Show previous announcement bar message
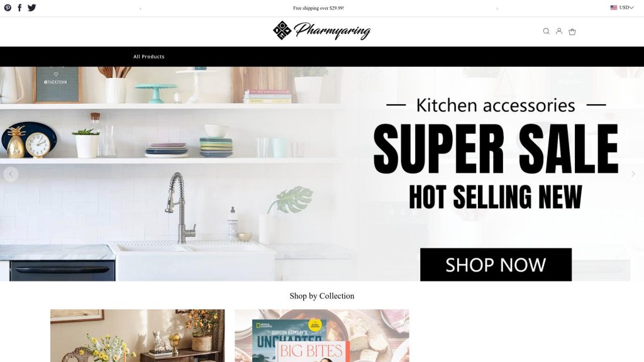Viewport: 644px width, 362px height. click(x=140, y=9)
